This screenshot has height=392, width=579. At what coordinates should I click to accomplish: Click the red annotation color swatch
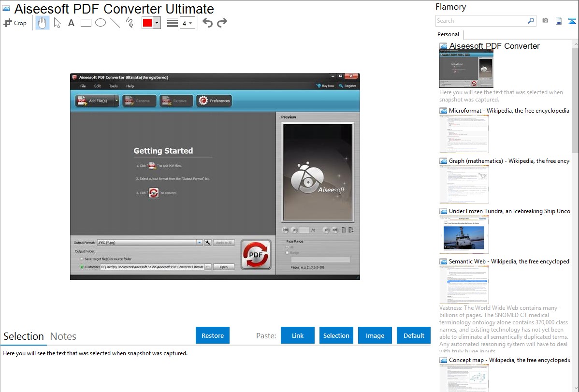point(147,23)
